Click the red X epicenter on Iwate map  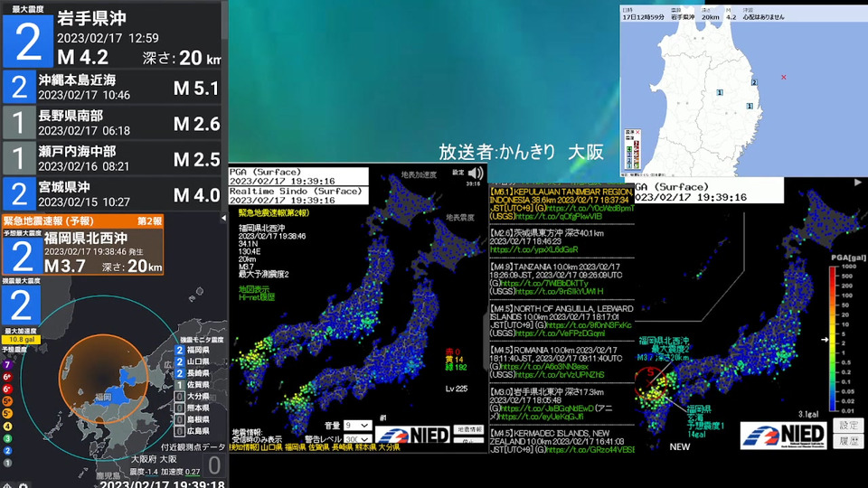tap(783, 78)
